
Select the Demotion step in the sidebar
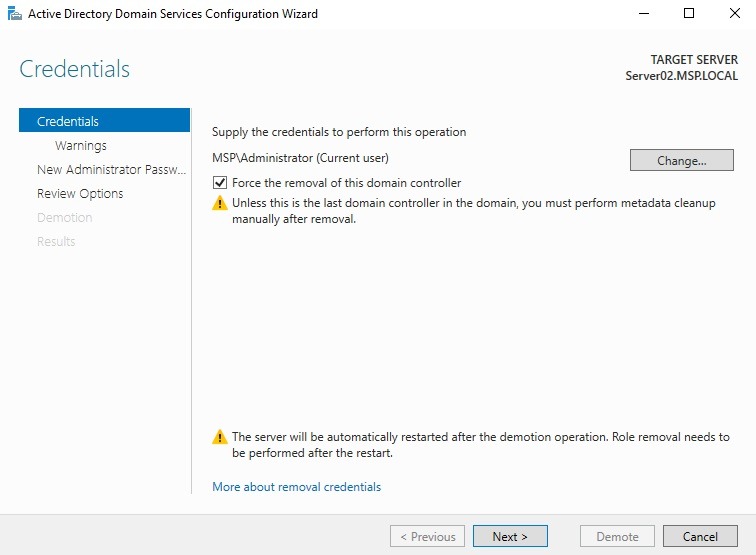[64, 217]
